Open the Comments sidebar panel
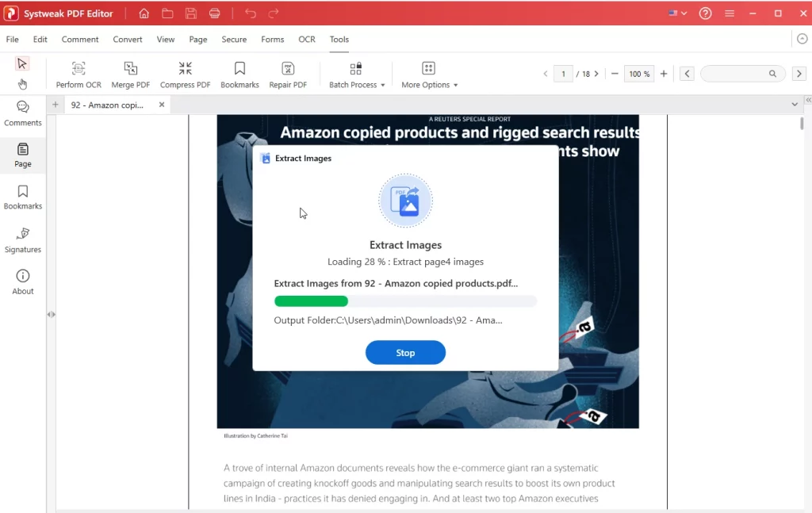This screenshot has width=812, height=513. click(23, 113)
